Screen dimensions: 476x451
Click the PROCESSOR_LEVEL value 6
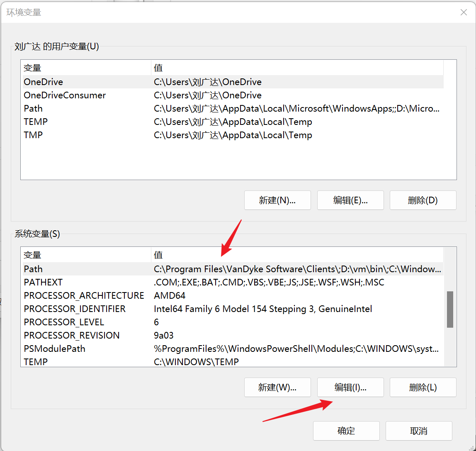pyautogui.click(x=156, y=322)
